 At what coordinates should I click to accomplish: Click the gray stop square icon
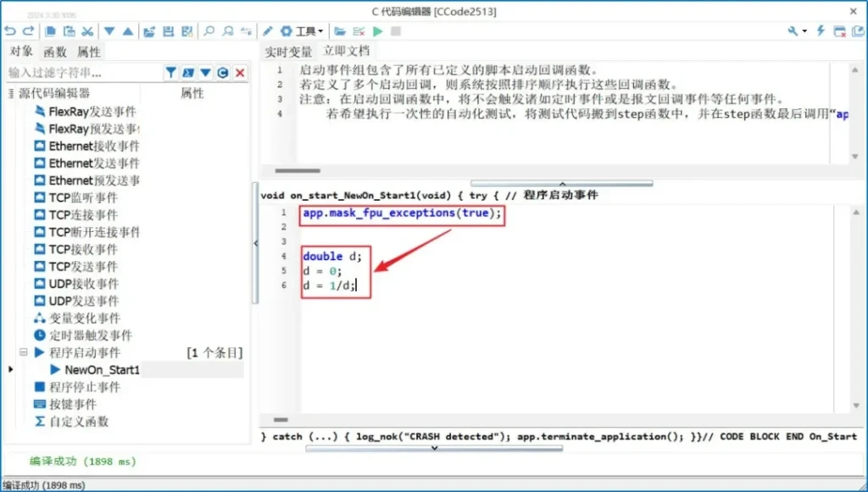coord(396,31)
